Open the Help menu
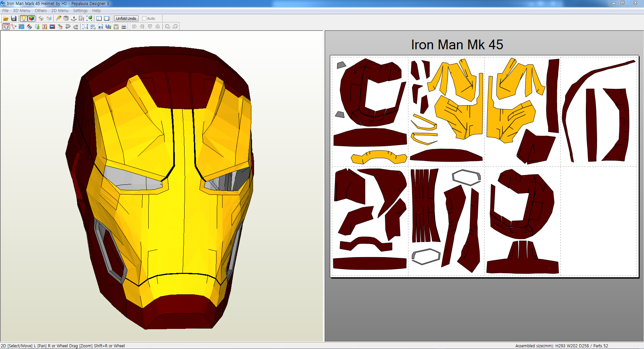This screenshot has height=349, width=644. tap(96, 11)
